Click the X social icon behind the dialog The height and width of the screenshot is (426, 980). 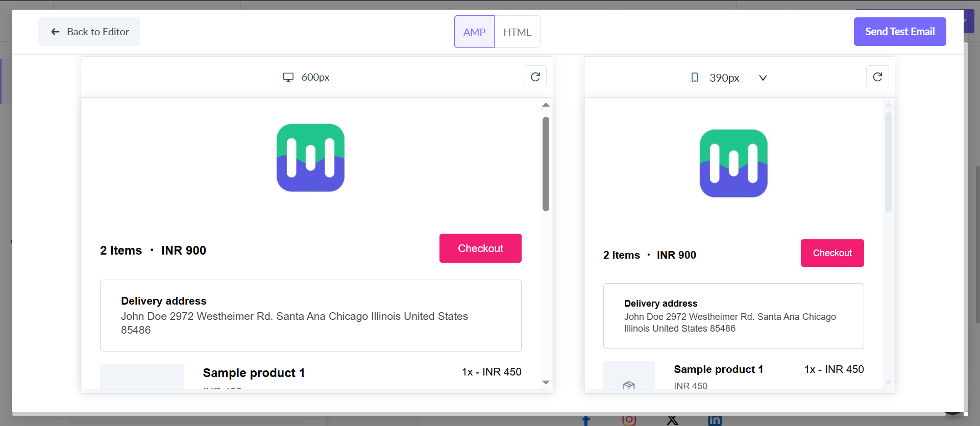[673, 420]
